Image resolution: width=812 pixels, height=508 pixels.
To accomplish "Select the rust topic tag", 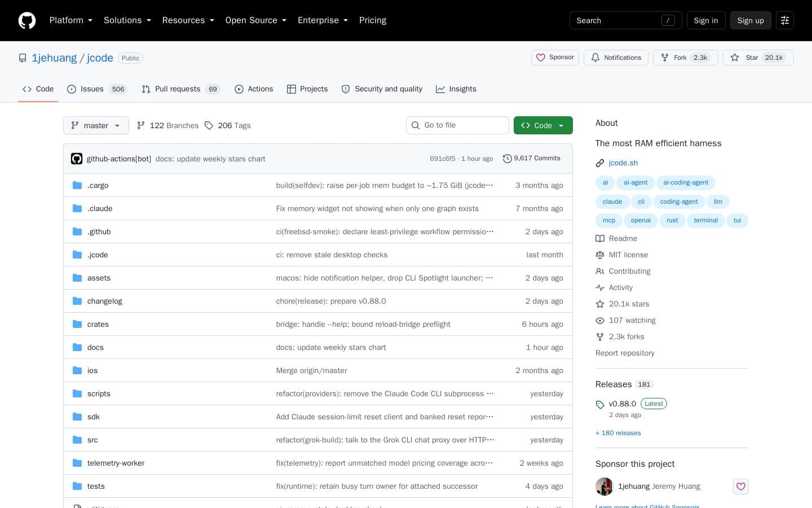I will pyautogui.click(x=672, y=221).
